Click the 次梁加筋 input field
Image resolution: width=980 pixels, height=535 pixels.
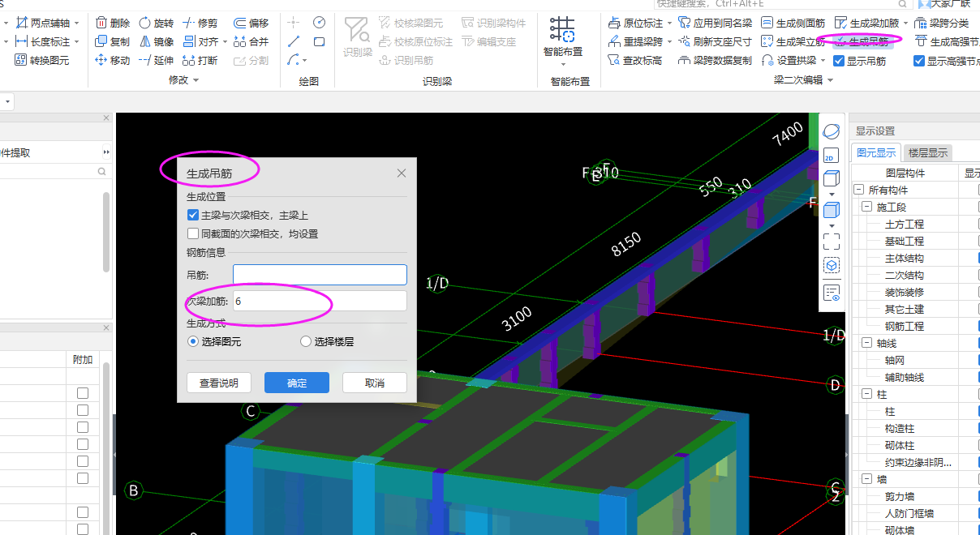tap(320, 301)
